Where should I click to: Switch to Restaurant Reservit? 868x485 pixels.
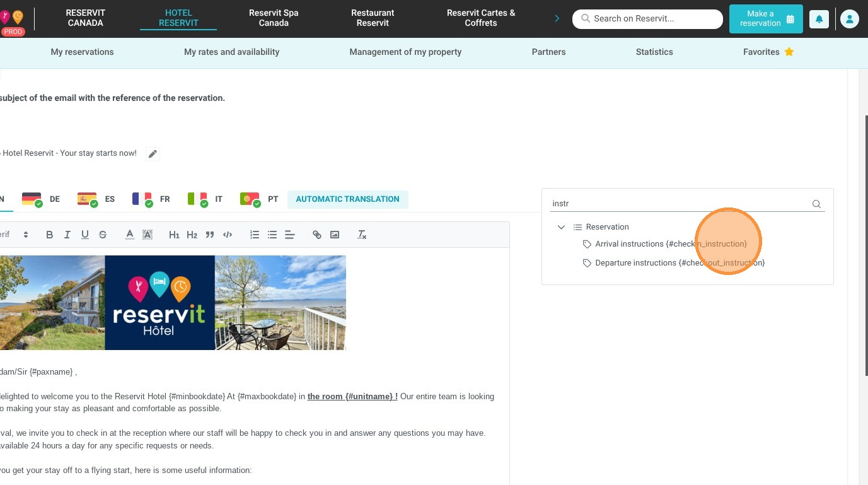(x=373, y=18)
